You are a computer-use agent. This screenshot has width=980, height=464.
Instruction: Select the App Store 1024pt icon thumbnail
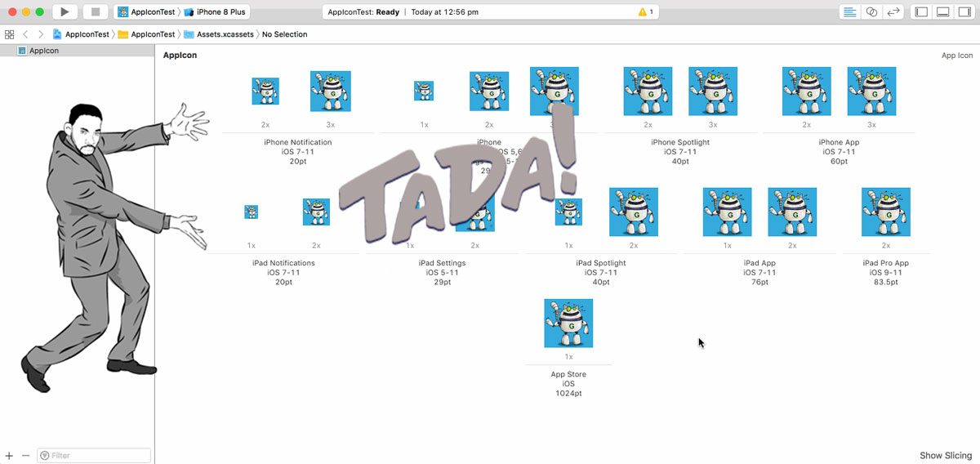pyautogui.click(x=568, y=323)
